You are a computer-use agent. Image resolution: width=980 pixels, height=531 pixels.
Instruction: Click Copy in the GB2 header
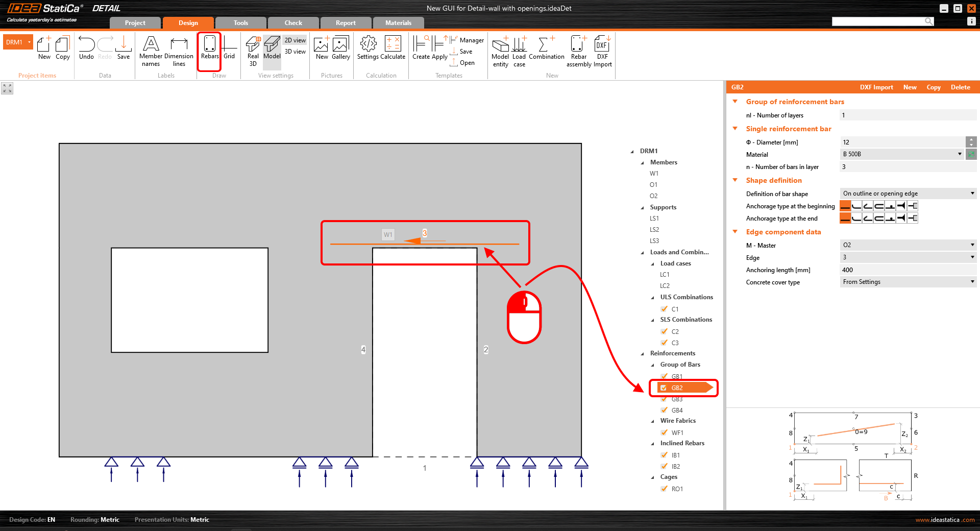(x=933, y=87)
